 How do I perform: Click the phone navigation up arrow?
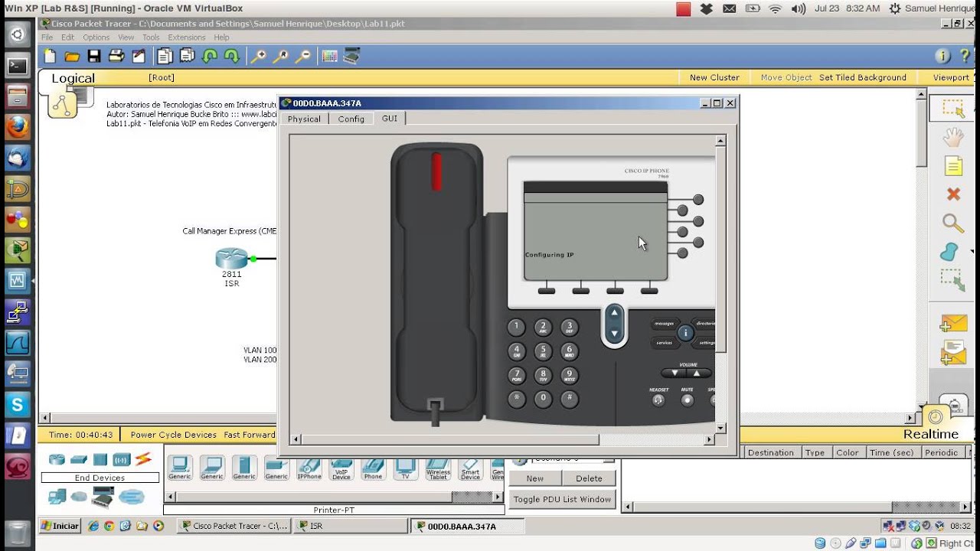pyautogui.click(x=614, y=312)
